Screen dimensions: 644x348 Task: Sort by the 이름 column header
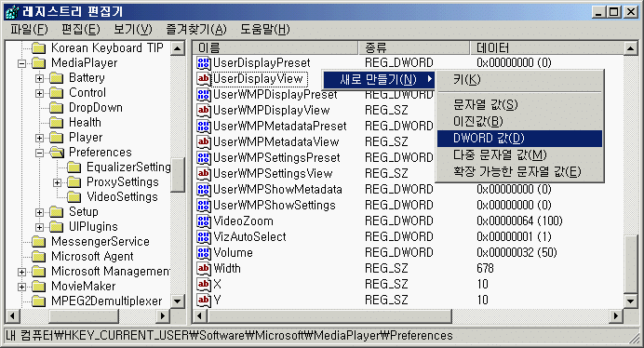[x=275, y=48]
